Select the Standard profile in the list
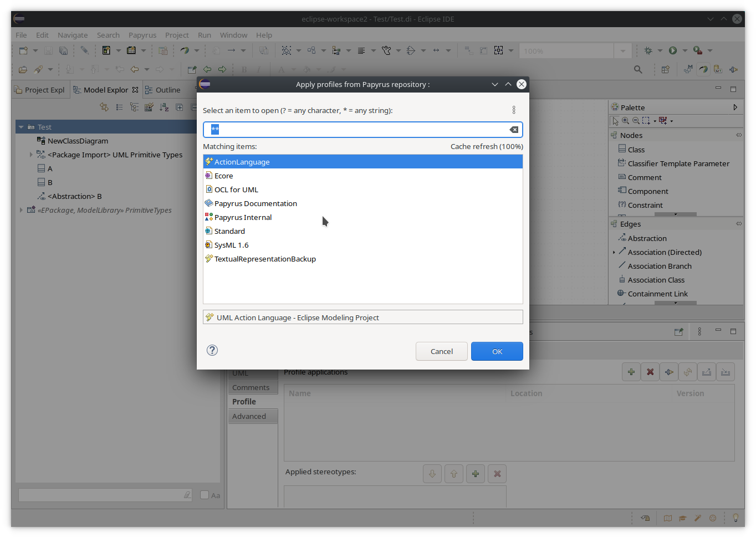The width and height of the screenshot is (756, 538). tap(363, 231)
